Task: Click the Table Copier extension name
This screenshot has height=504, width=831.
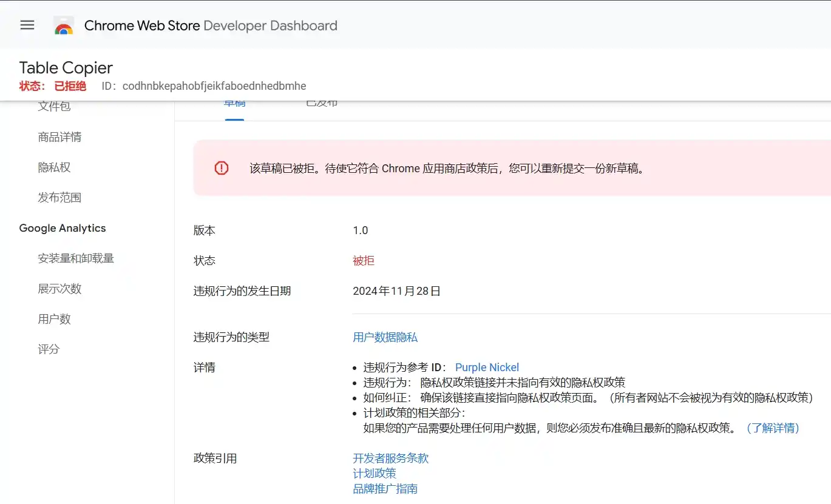Action: tap(66, 68)
